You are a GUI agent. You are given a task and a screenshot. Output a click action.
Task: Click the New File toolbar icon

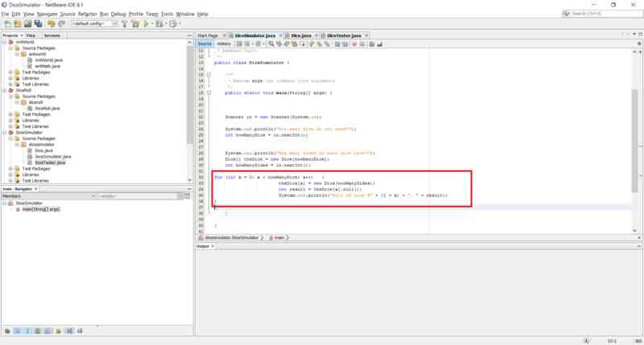point(8,24)
